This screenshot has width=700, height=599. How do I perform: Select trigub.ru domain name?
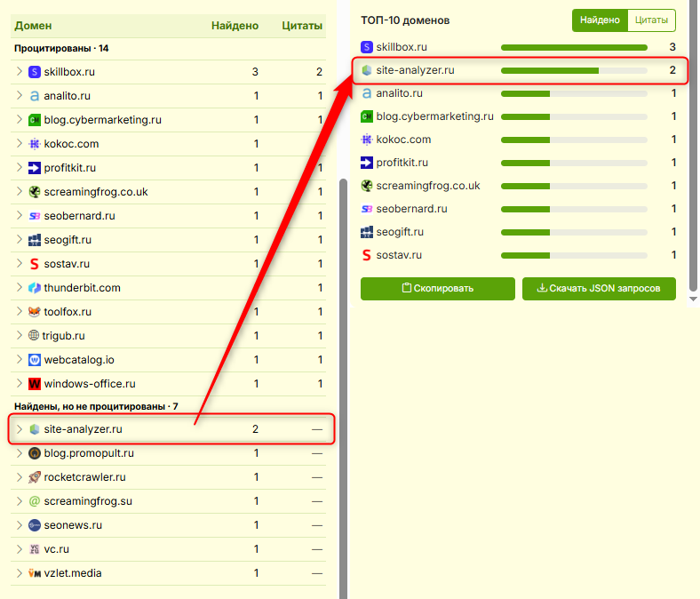coord(63,336)
